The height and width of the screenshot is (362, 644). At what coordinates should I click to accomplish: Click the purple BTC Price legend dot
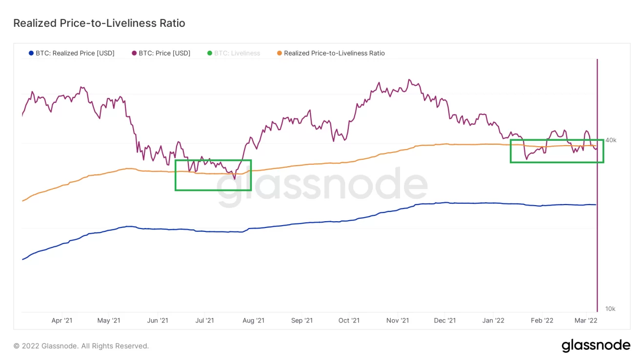click(134, 53)
